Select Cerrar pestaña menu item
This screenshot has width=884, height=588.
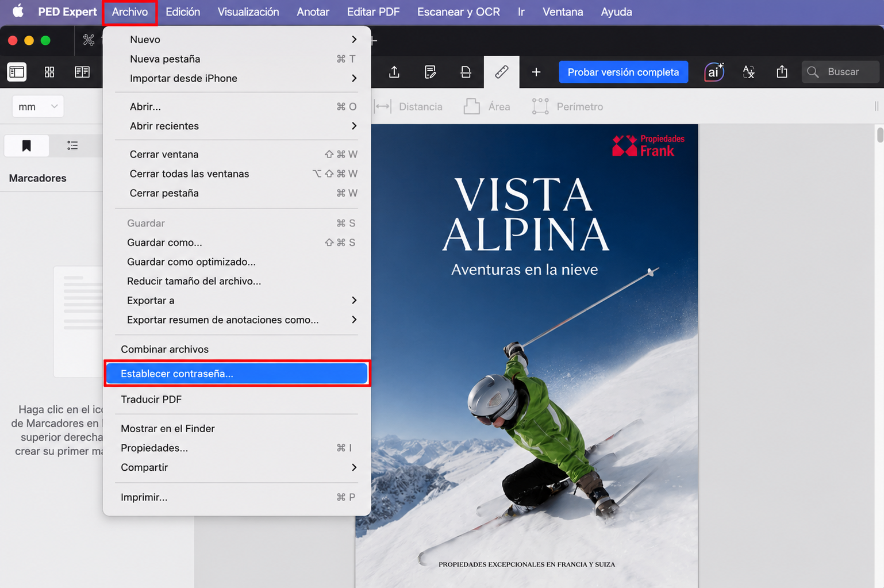[x=236, y=193]
